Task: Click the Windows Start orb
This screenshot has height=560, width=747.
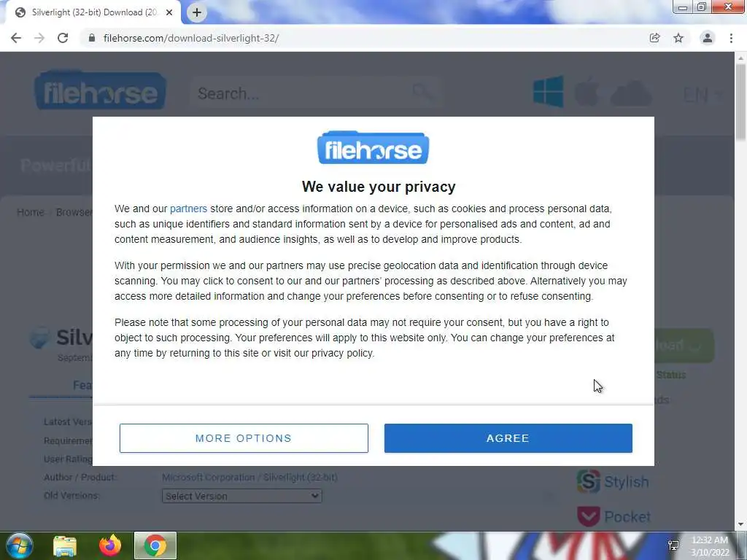Action: [x=20, y=545]
